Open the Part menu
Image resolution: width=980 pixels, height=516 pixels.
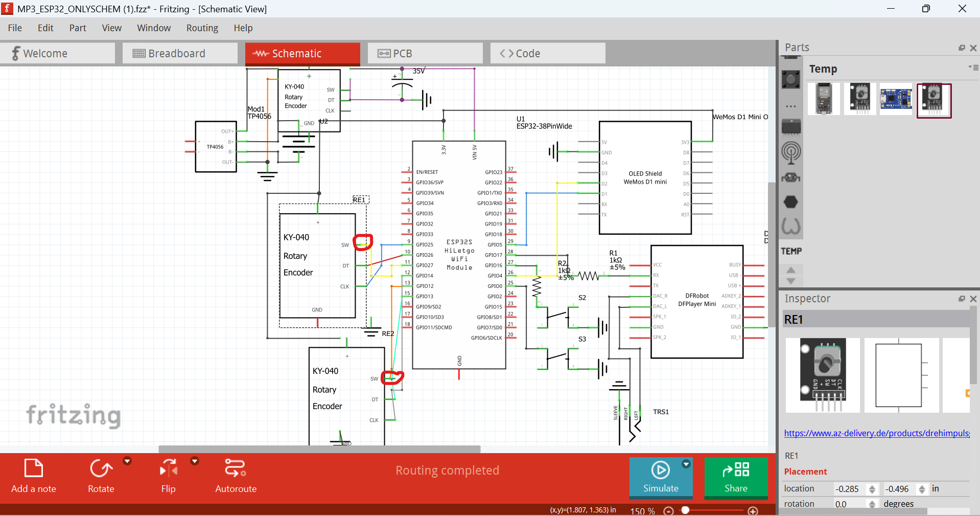78,28
